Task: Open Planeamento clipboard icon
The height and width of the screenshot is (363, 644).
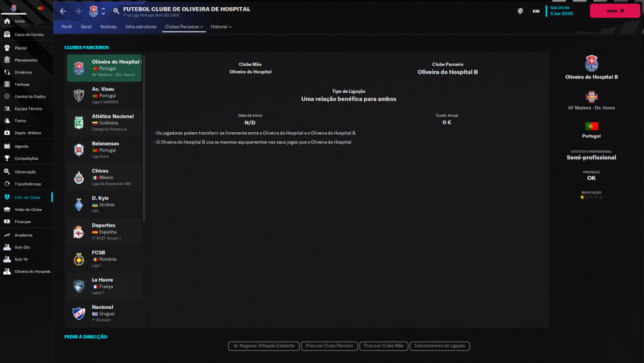Action: (7, 60)
